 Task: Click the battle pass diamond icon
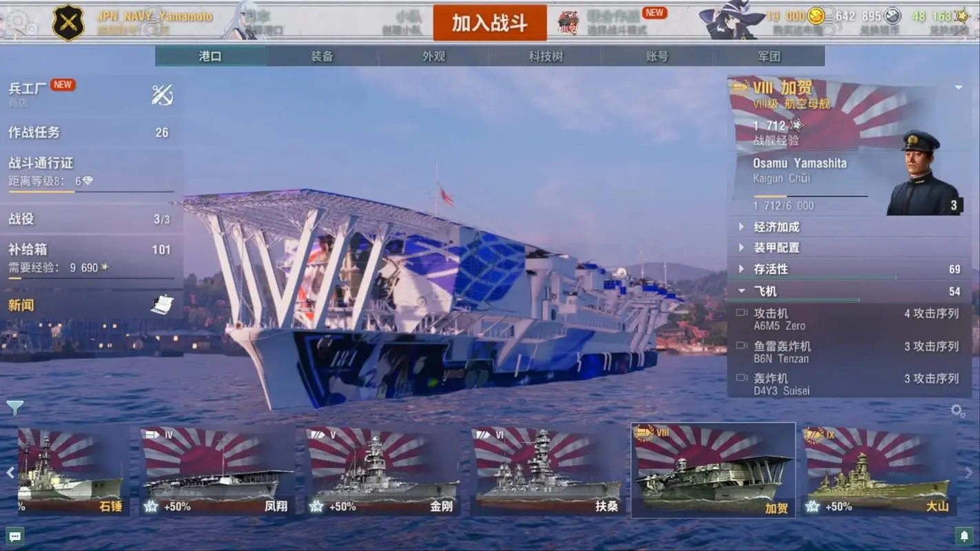(x=88, y=181)
